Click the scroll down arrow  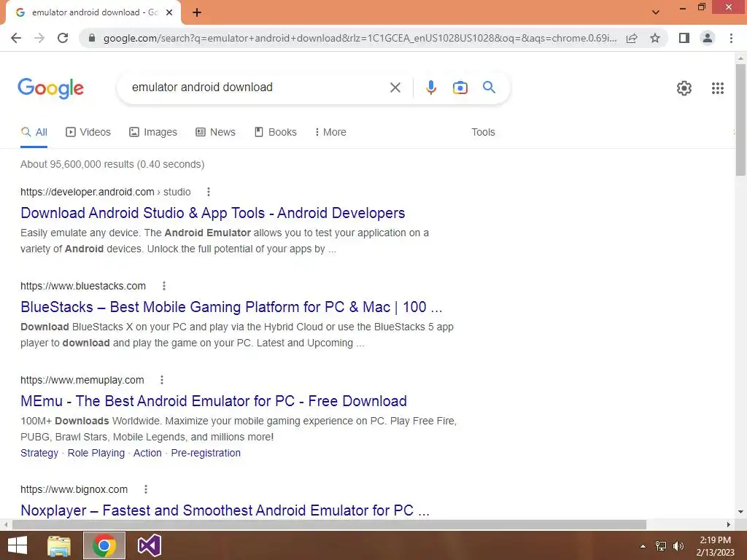click(740, 512)
